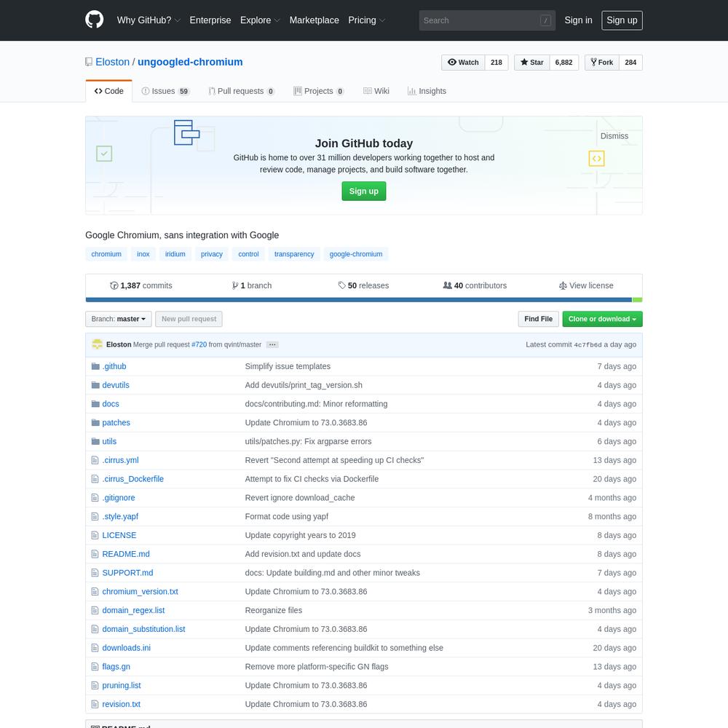Screen dimensions: 728x728
Task: Click the chromium topic tag
Action: point(106,254)
